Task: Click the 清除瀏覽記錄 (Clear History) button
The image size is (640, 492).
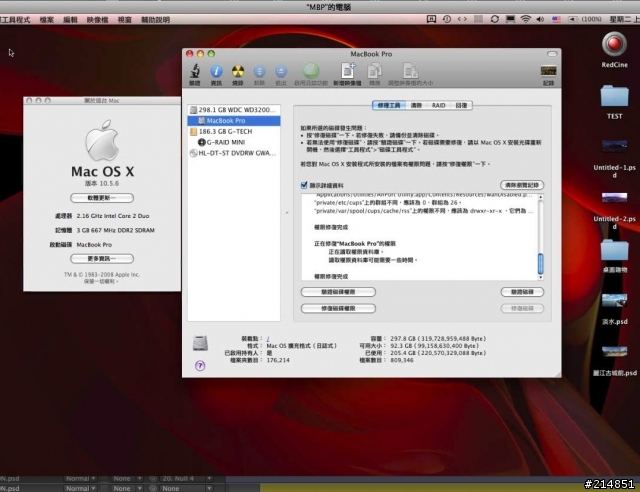Action: pyautogui.click(x=522, y=185)
